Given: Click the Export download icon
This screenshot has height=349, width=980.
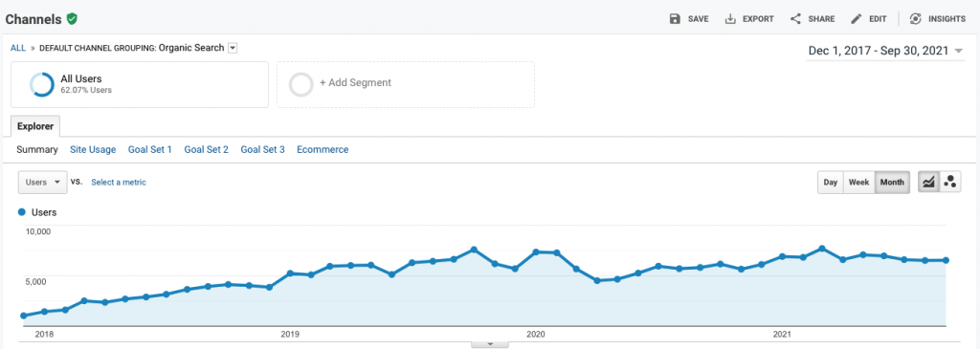Looking at the screenshot, I should tap(729, 19).
